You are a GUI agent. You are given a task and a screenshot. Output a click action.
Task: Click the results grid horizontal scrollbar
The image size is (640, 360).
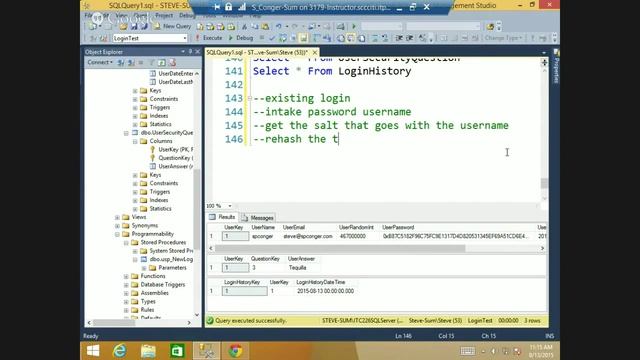[x=340, y=248]
